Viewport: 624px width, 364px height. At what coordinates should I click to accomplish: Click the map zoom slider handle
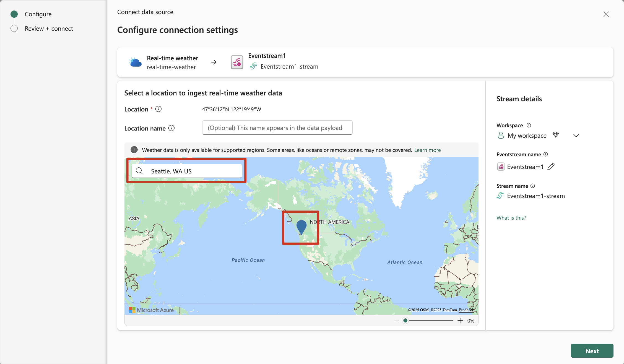(x=405, y=321)
